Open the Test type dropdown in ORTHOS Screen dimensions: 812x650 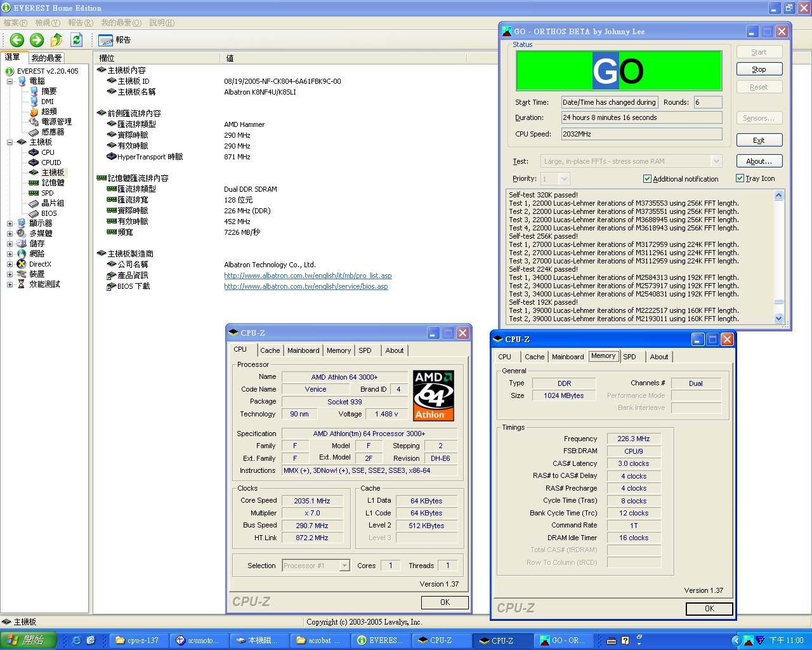click(716, 161)
